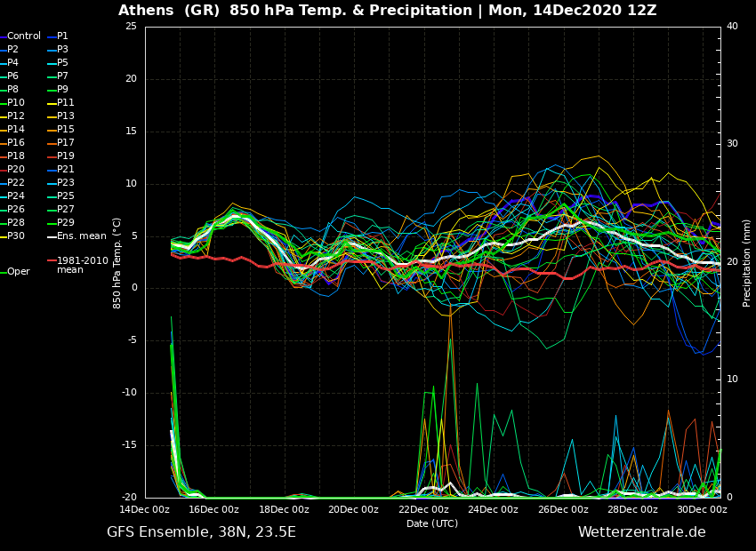Select the 30Dec 00z date tick
The height and width of the screenshot is (551, 756).
point(703,510)
